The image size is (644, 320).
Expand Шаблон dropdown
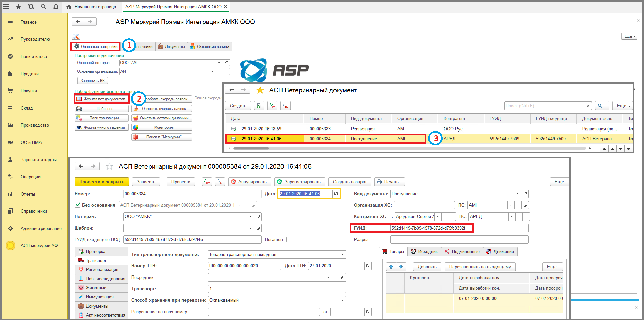click(x=250, y=228)
